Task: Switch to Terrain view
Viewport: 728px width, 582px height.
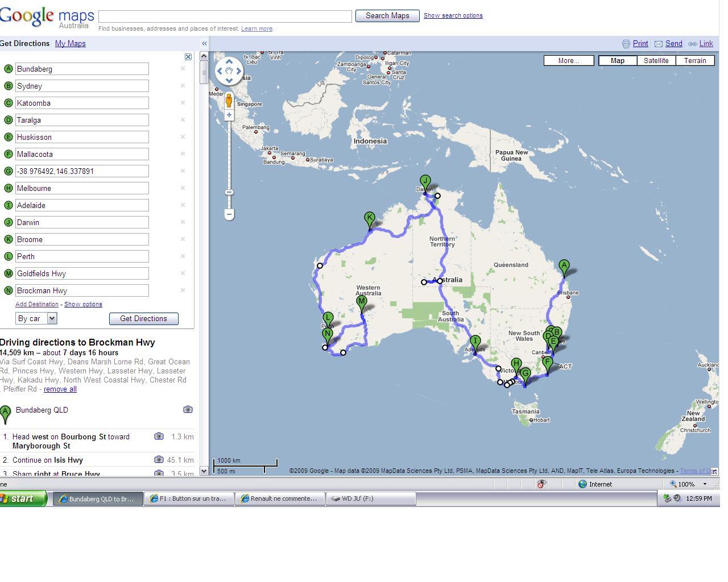Action: [695, 60]
